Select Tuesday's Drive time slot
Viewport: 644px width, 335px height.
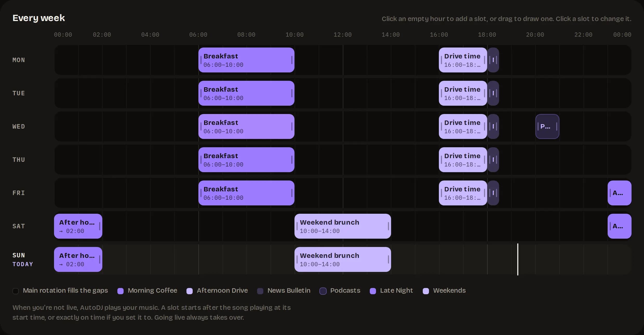463,93
